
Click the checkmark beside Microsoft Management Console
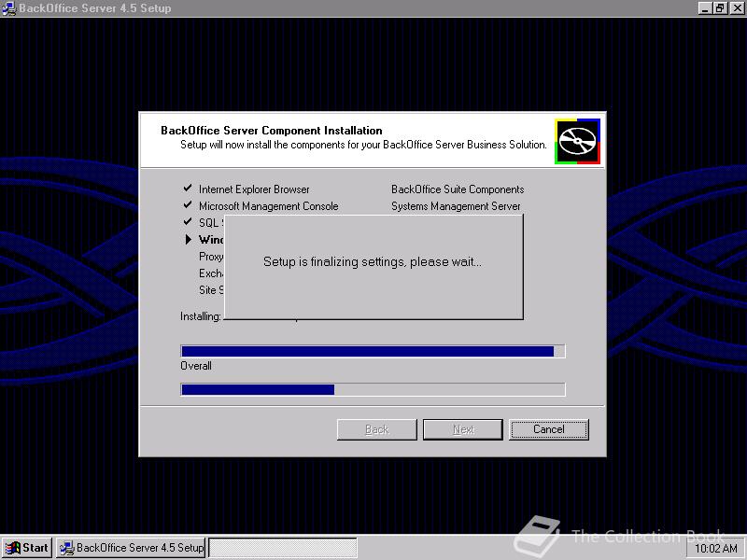pos(188,204)
